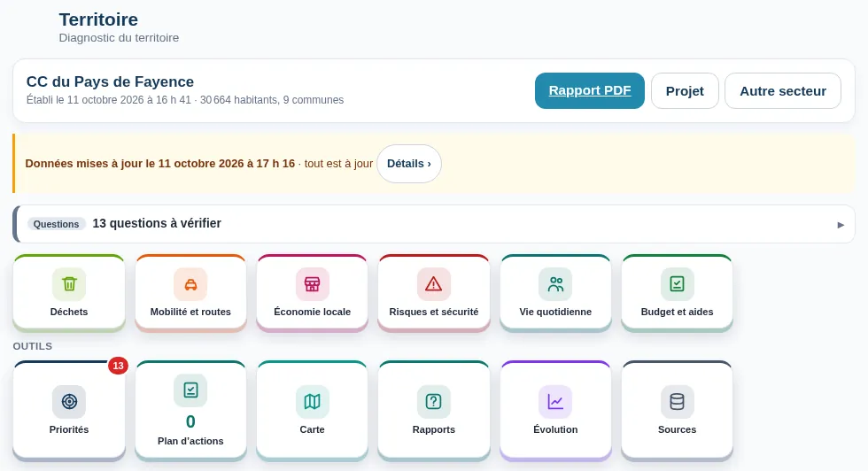The width and height of the screenshot is (868, 471).
Task: Choose Autre secteur
Action: 783,91
